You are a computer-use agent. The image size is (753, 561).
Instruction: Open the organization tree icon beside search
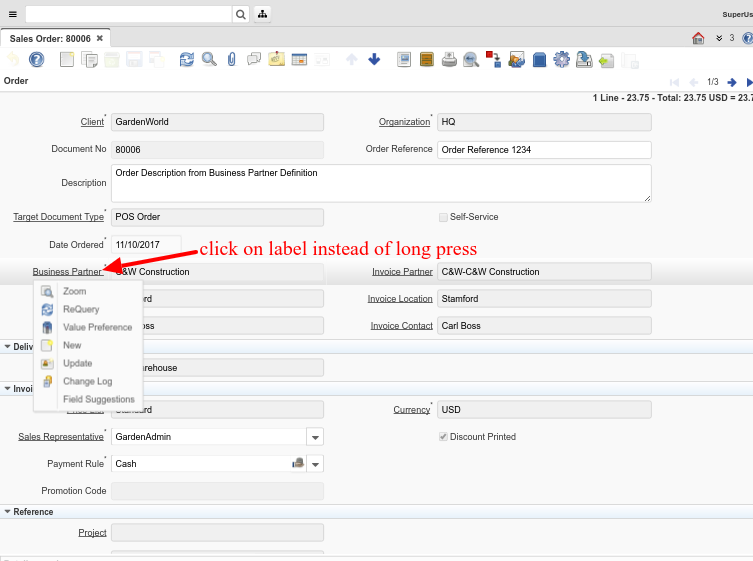coord(263,14)
